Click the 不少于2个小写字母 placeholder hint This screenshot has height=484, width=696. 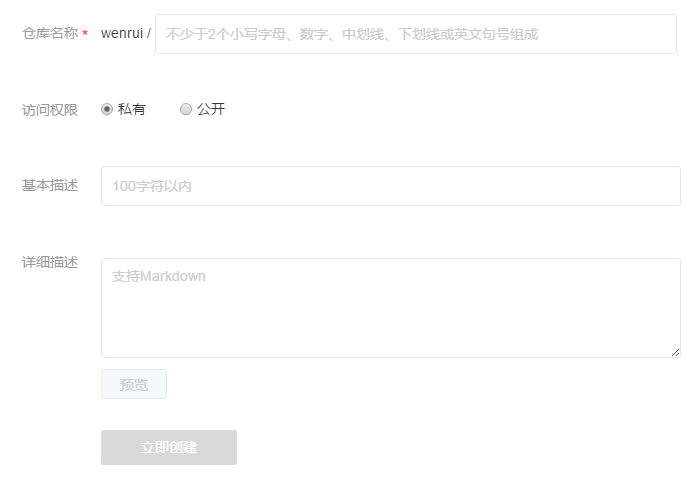(x=352, y=34)
